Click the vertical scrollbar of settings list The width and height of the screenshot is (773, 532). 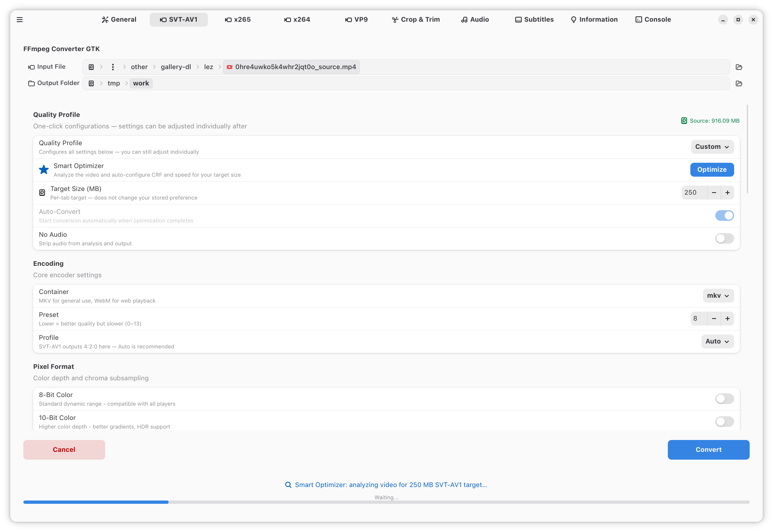pos(748,149)
